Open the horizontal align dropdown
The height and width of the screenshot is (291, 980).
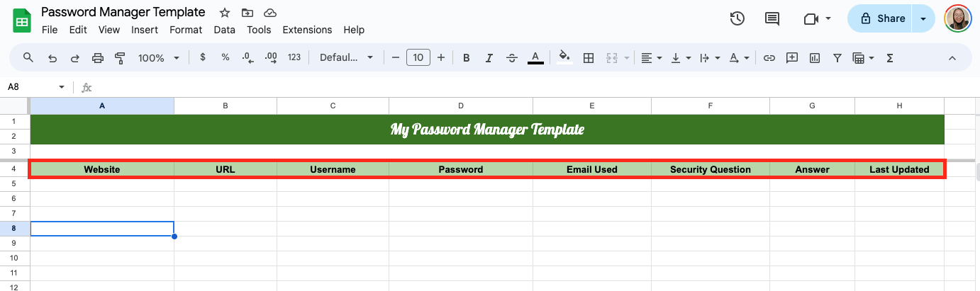pyautogui.click(x=650, y=58)
